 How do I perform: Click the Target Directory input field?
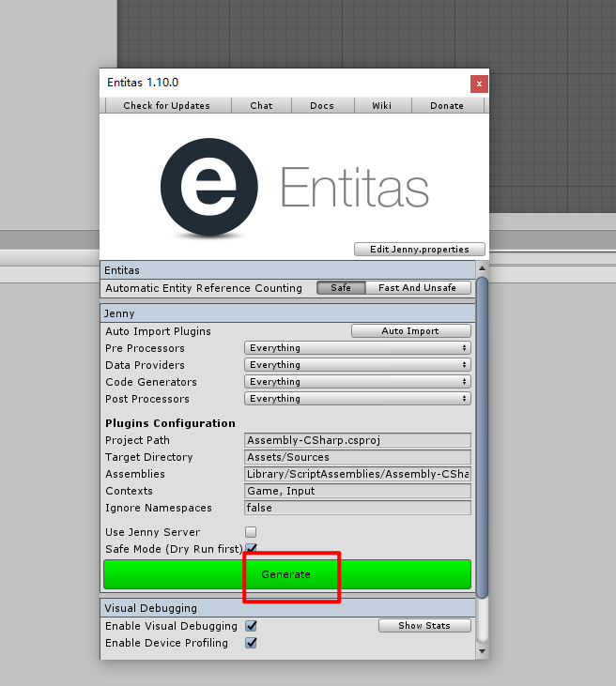click(x=357, y=457)
